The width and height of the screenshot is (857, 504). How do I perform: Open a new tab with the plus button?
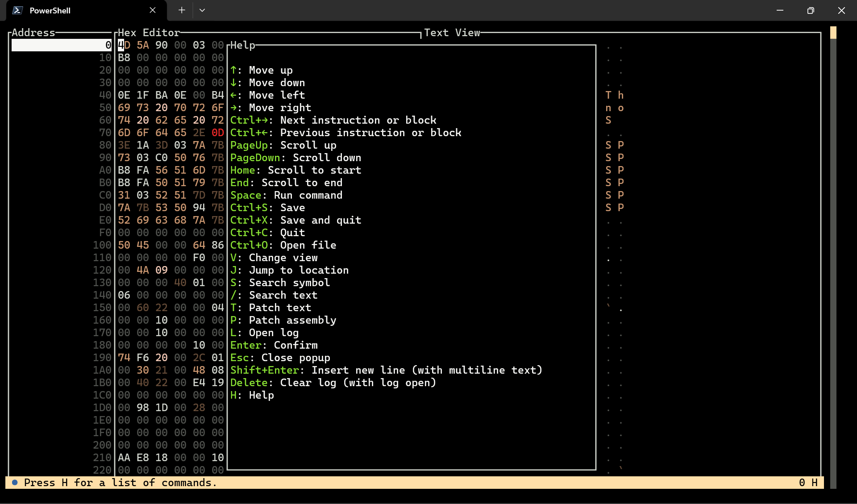click(182, 10)
